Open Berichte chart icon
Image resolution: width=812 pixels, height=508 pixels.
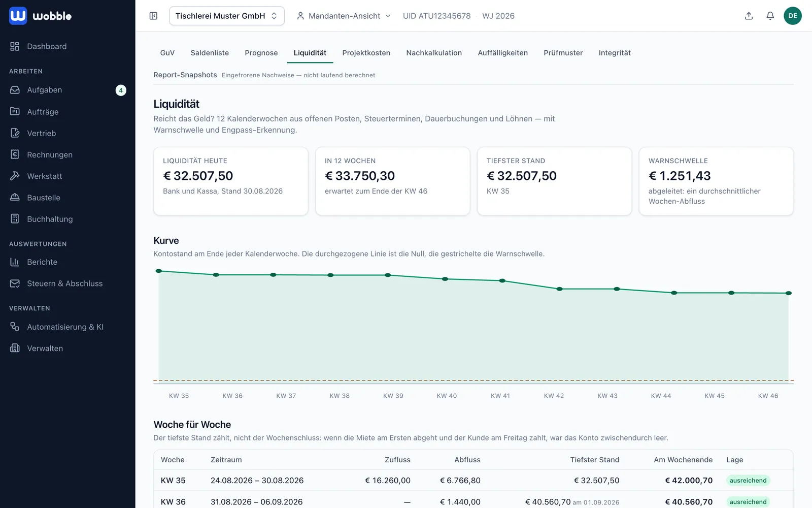pyautogui.click(x=15, y=262)
